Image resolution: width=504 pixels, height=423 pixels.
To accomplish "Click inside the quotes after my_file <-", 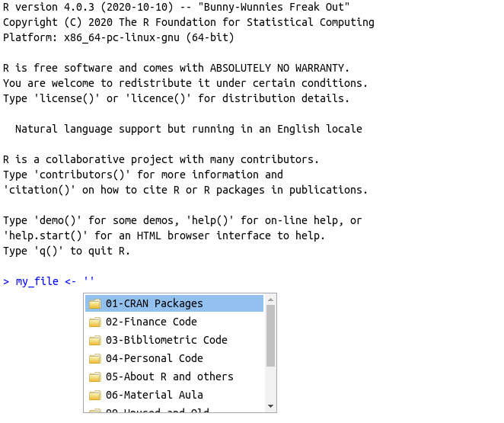I will click(91, 282).
